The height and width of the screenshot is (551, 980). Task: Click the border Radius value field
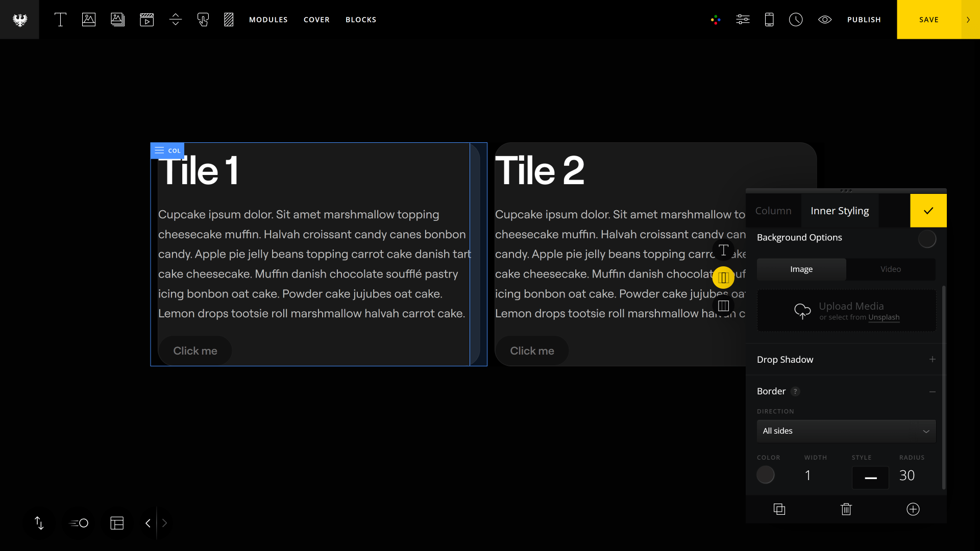907,475
